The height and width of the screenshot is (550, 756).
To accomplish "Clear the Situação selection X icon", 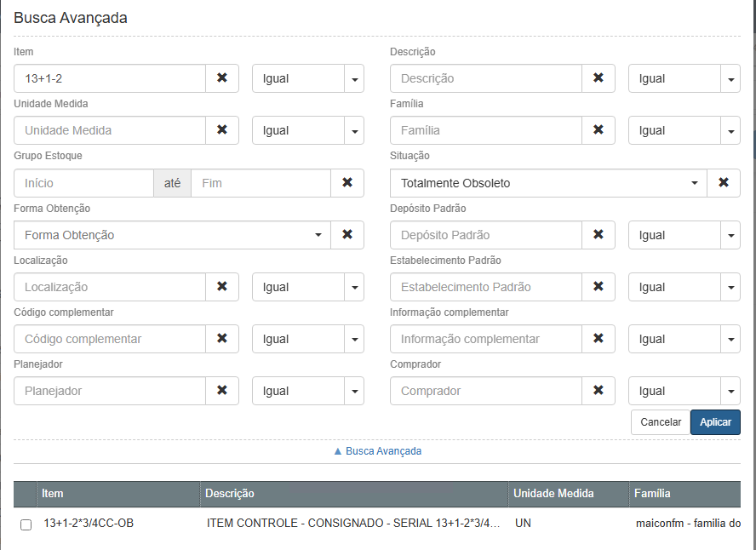I will coord(724,183).
